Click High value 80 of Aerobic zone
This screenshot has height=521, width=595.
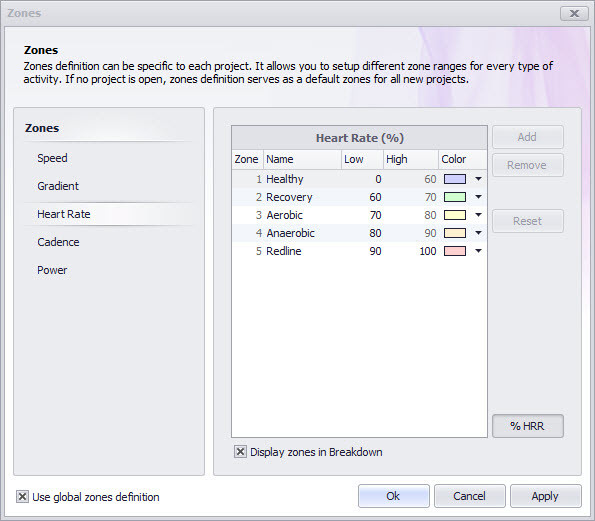(x=411, y=215)
